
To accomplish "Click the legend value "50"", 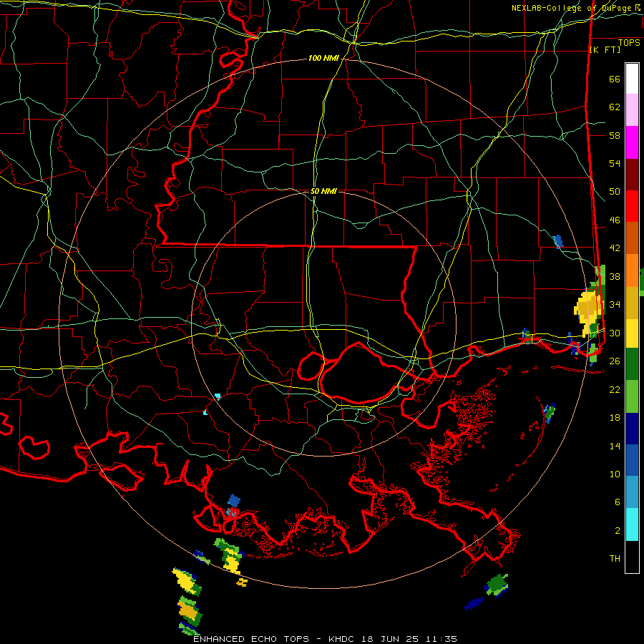I will pyautogui.click(x=615, y=192).
